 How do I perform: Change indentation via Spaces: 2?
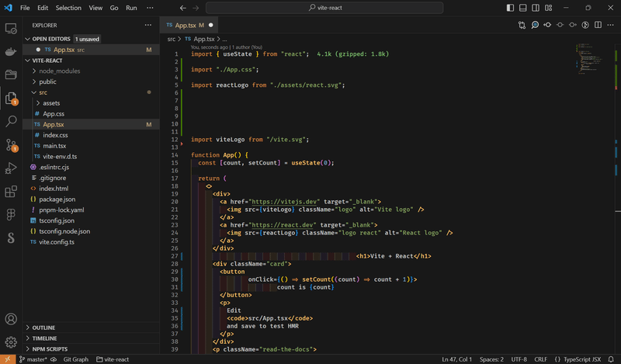(491, 359)
